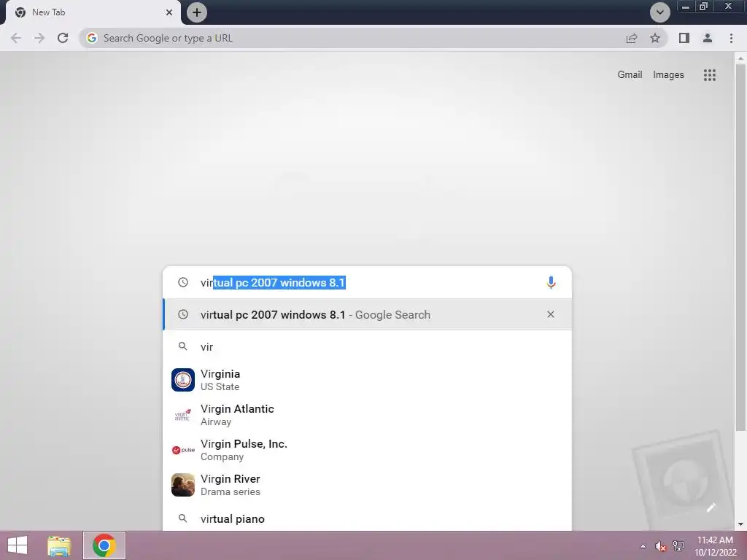Open the Google apps grid
This screenshot has width=747, height=560.
click(x=710, y=75)
